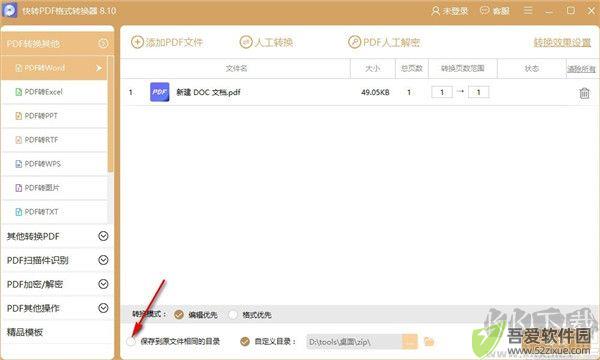Image resolution: width=600 pixels, height=360 pixels.
Task: Click the PDF file thumbnail icon in row 1
Action: [160, 92]
